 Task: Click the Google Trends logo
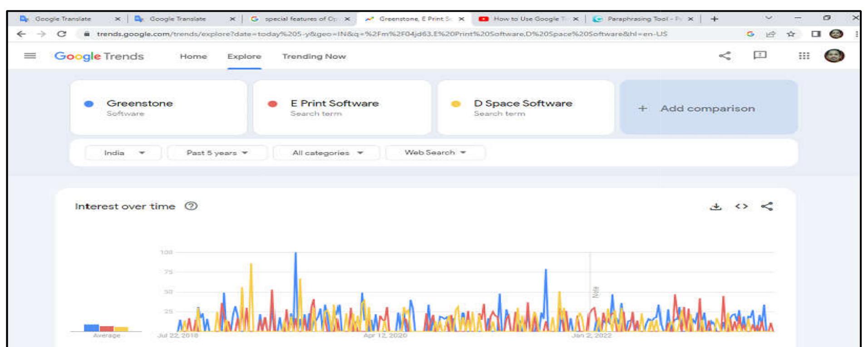tap(99, 56)
